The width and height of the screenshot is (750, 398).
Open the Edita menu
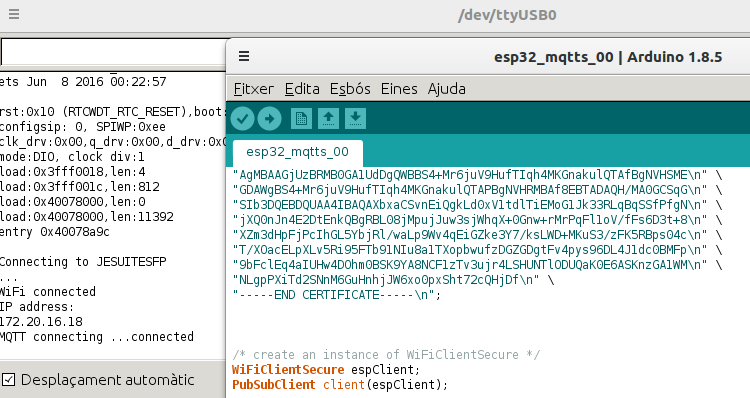point(302,89)
